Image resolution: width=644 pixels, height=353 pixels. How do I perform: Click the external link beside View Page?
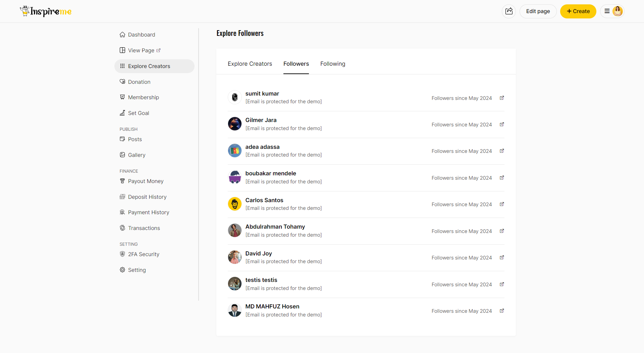click(159, 50)
